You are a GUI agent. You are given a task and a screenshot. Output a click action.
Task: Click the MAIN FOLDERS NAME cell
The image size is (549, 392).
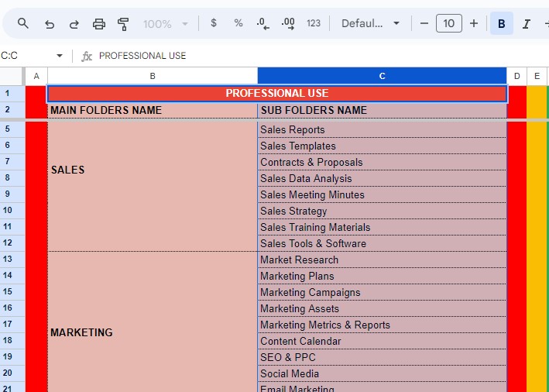(153, 110)
